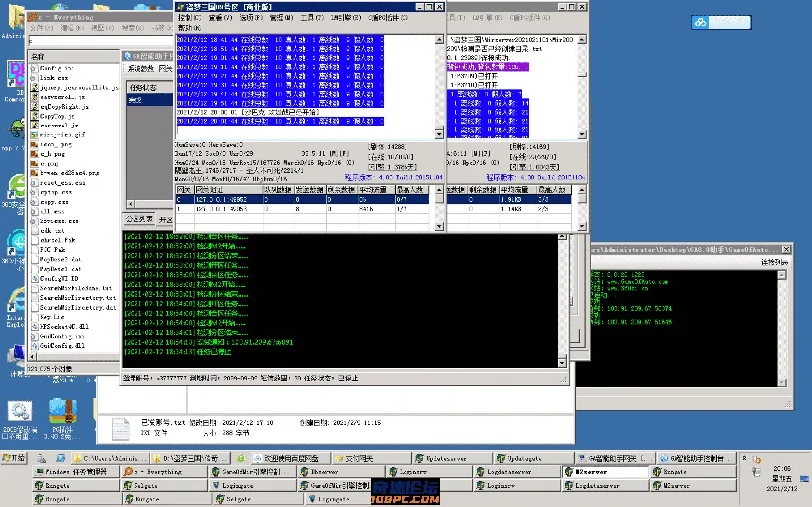Open the 控制(C) menu in M2server window
Screen dimensions: 812x507
(x=189, y=18)
